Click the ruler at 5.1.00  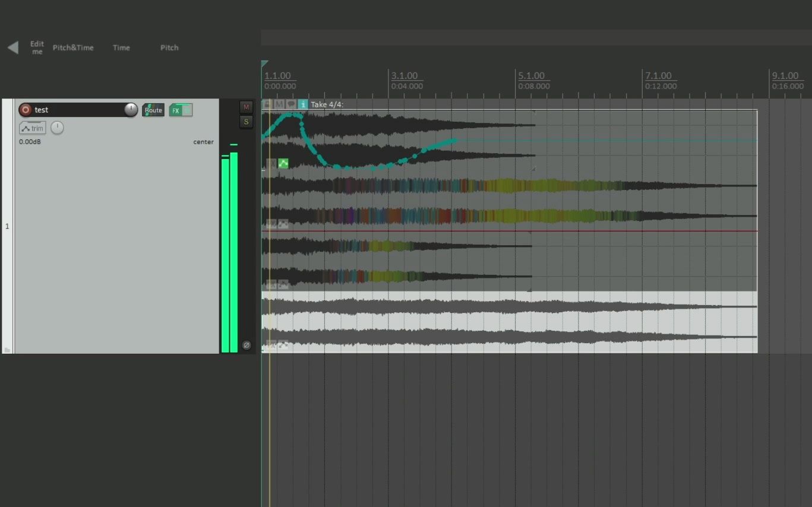(x=531, y=76)
